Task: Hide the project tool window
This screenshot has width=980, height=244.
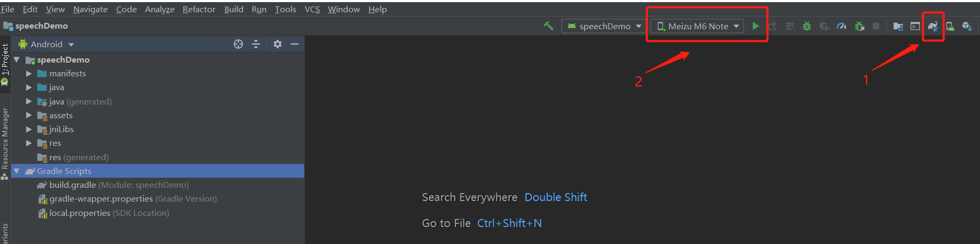Action: [x=295, y=44]
